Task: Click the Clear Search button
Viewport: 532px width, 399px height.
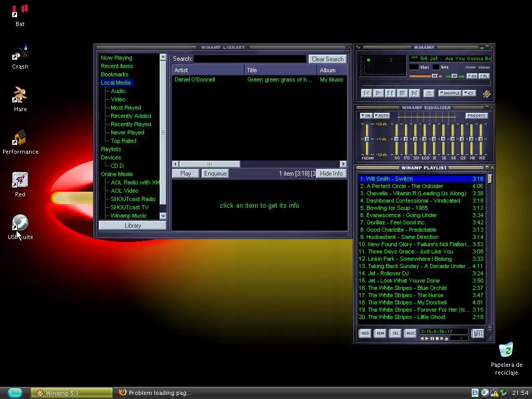Action: pyautogui.click(x=327, y=59)
